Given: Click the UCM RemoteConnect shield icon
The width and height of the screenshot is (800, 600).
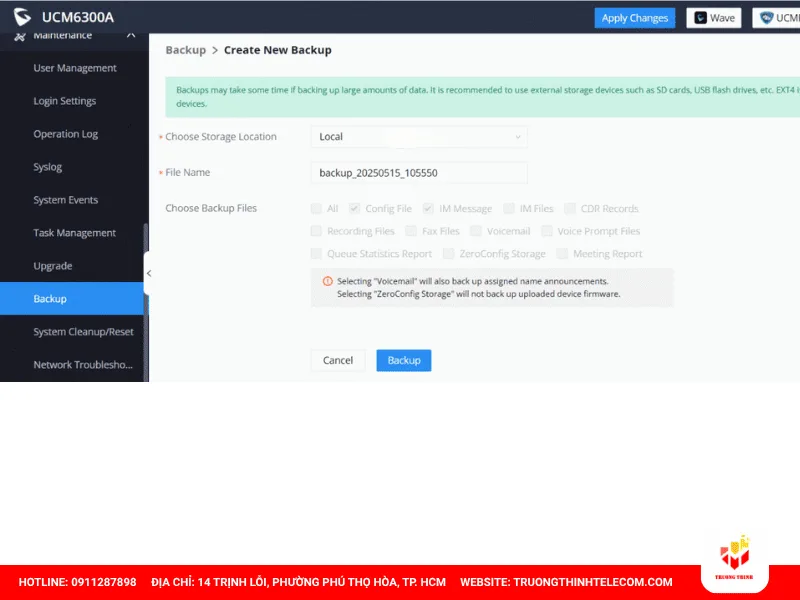Looking at the screenshot, I should pyautogui.click(x=766, y=18).
